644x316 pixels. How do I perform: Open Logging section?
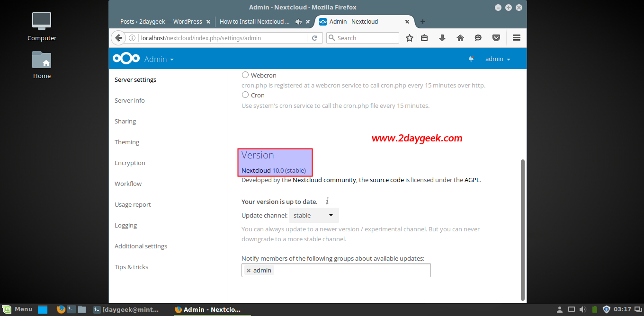coord(125,225)
